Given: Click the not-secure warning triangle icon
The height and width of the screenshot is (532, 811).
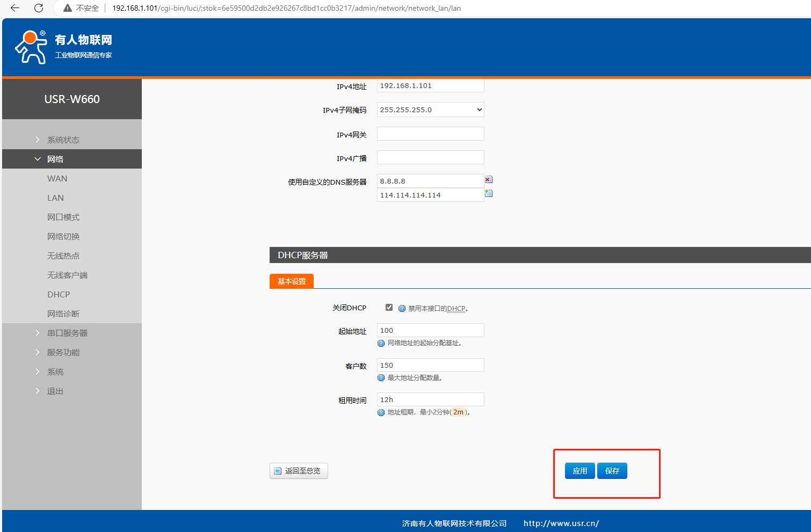Looking at the screenshot, I should click(68, 8).
